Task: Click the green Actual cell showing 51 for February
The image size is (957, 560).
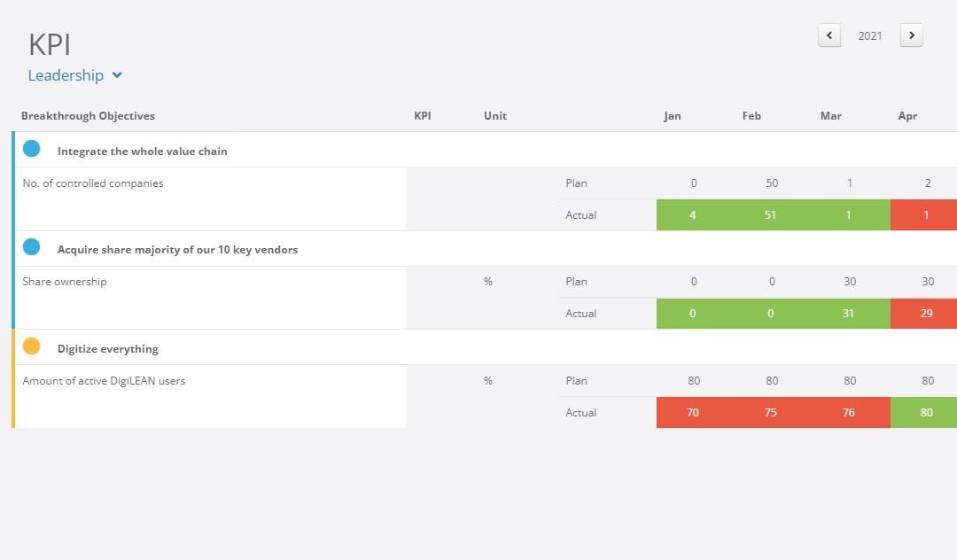Action: coord(770,214)
